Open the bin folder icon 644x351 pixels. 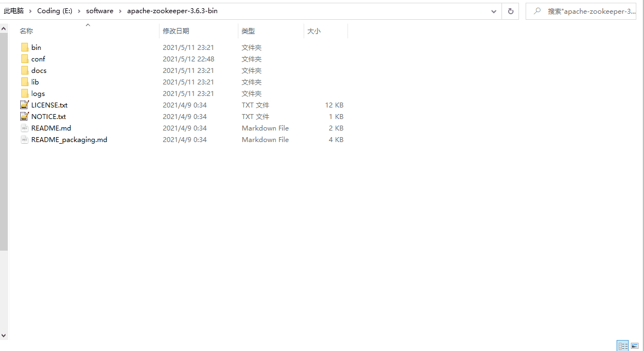pyautogui.click(x=25, y=47)
